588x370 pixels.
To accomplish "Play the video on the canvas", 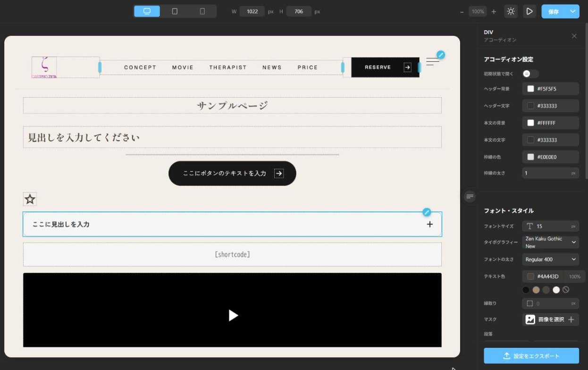I will 233,315.
